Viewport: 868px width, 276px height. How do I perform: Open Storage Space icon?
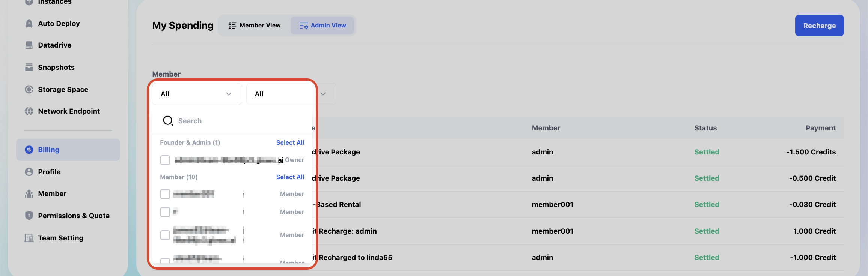(x=29, y=89)
